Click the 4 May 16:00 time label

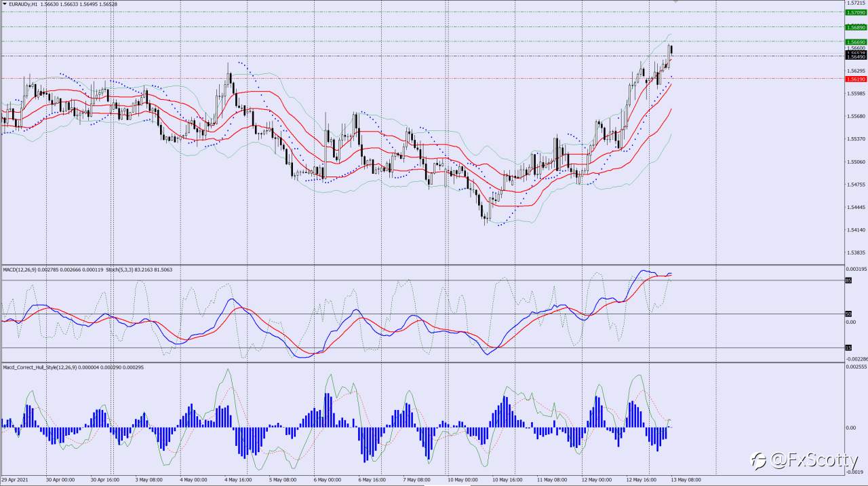(x=238, y=479)
